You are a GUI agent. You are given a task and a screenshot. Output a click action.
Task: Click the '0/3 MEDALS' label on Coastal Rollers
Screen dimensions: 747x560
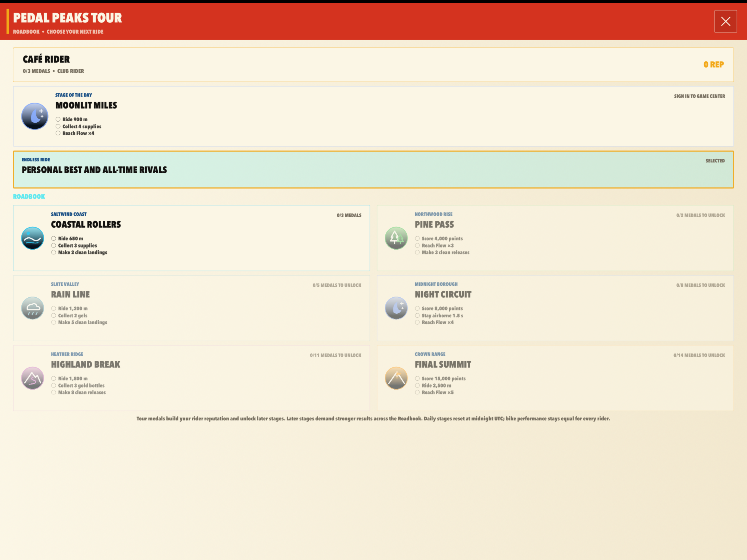click(349, 215)
